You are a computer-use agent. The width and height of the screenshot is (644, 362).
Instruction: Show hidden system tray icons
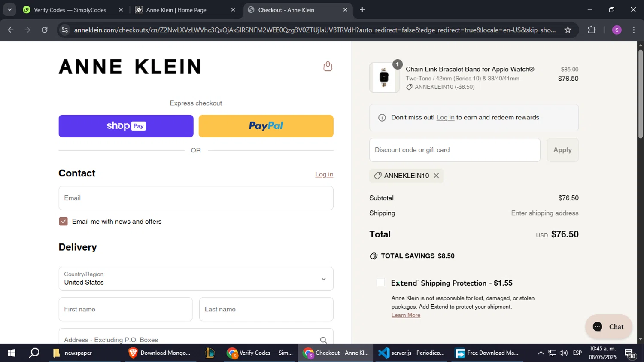pyautogui.click(x=541, y=353)
